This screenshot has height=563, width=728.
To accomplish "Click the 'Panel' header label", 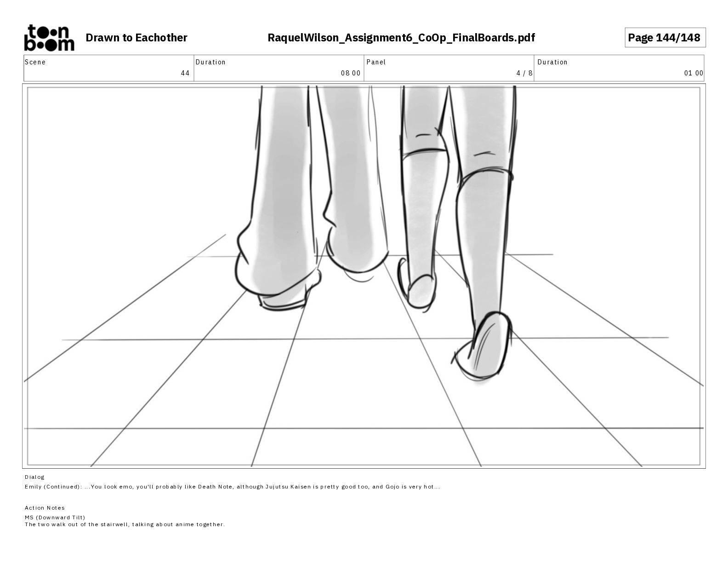I will tap(376, 62).
